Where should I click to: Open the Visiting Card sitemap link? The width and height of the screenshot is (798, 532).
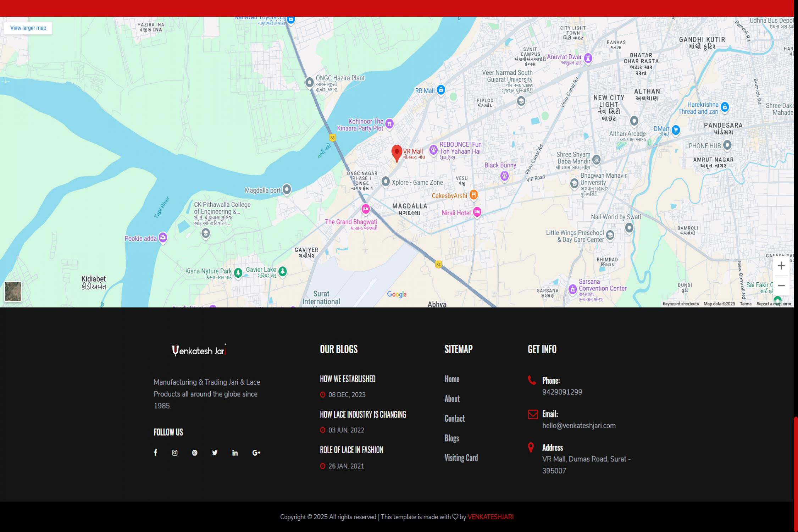(461, 458)
